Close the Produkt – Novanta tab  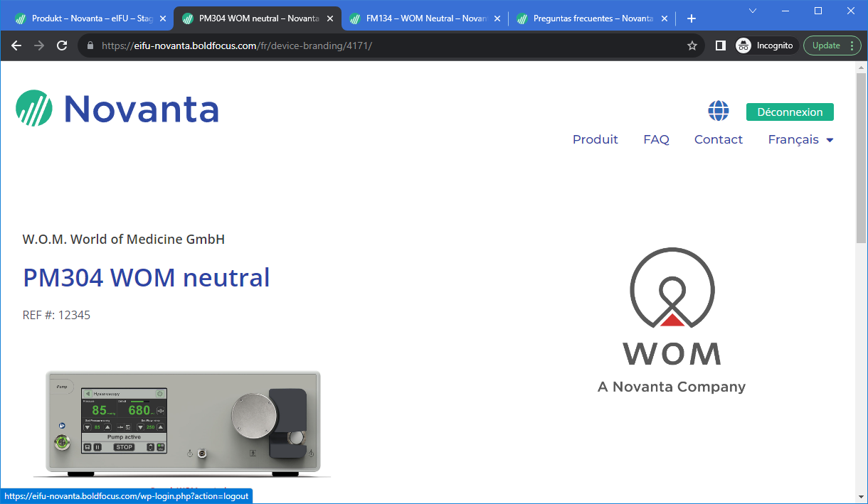click(163, 18)
